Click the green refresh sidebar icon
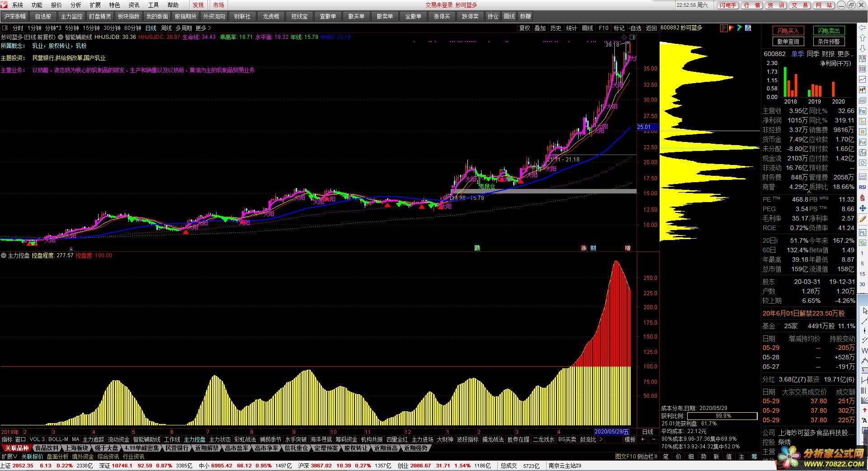 point(863,243)
